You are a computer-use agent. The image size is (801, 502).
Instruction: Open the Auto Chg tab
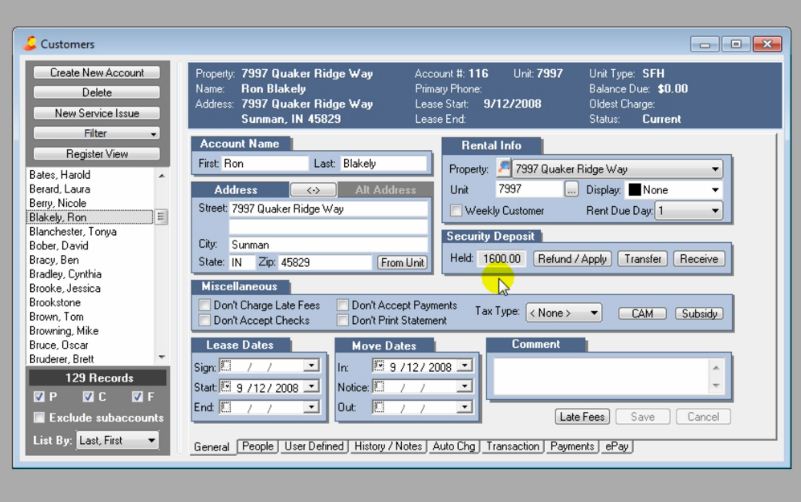tap(454, 446)
